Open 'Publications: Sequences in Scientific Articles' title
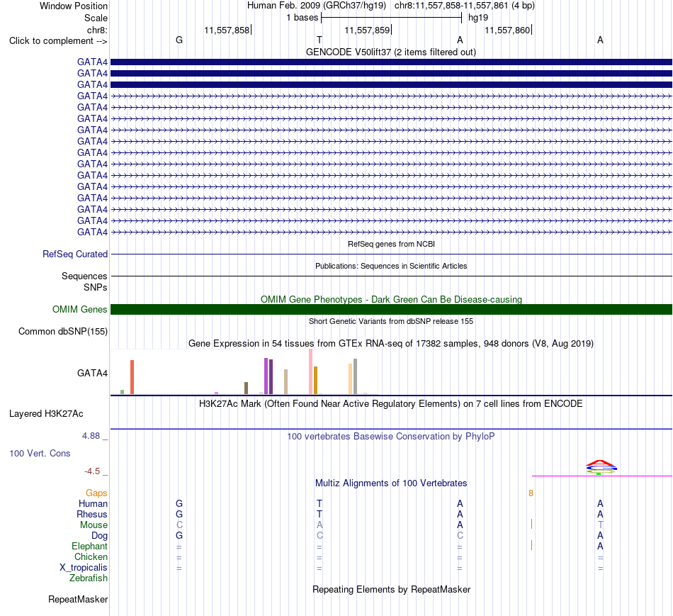 click(x=391, y=266)
